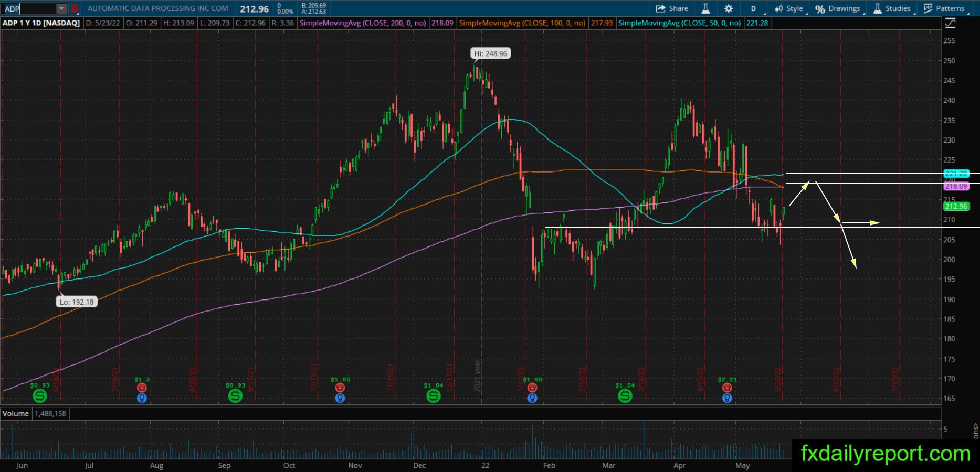Click the line-chart icon above the price axis
The image size is (980, 472).
pyautogui.click(x=950, y=23)
